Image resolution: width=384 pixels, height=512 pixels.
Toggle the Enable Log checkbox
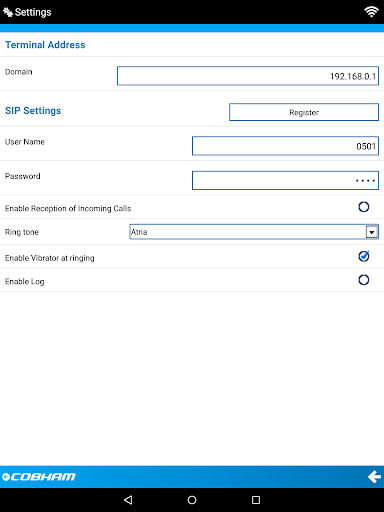[x=364, y=280]
